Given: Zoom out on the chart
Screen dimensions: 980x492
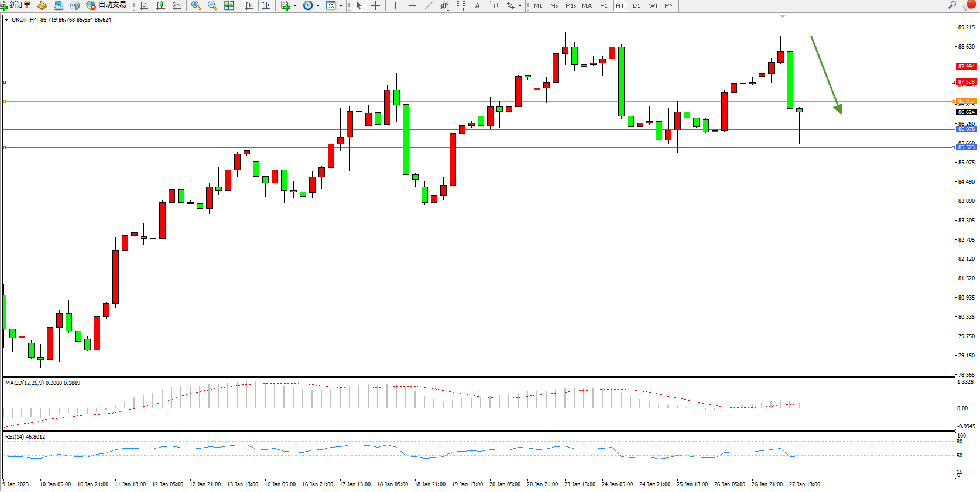Looking at the screenshot, I should (x=213, y=5).
